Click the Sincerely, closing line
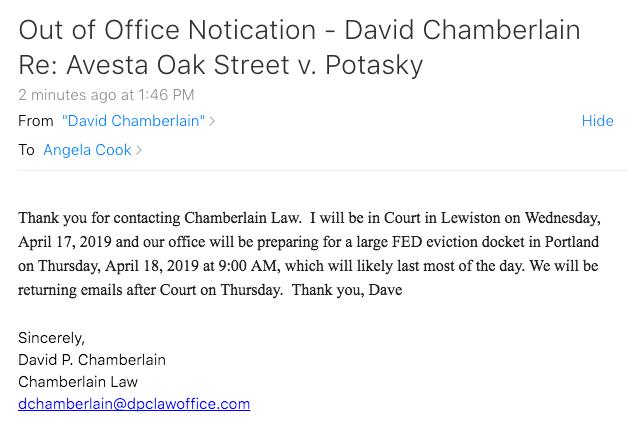 (x=51, y=338)
